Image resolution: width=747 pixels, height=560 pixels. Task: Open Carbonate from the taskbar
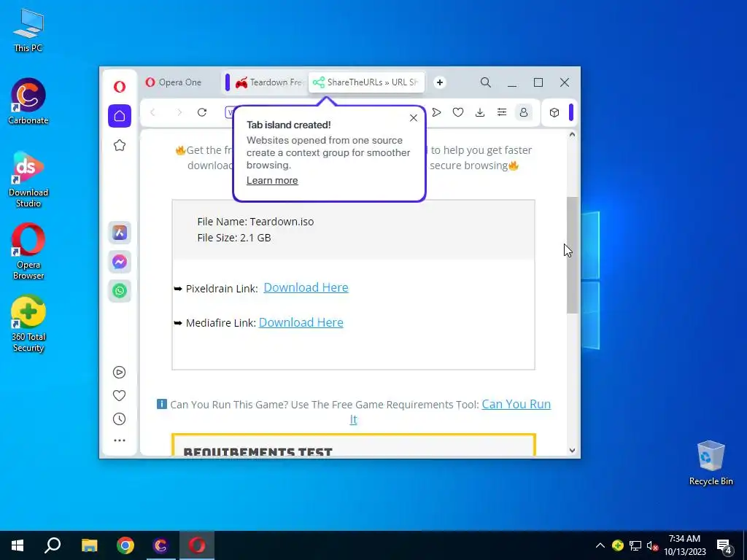click(161, 545)
